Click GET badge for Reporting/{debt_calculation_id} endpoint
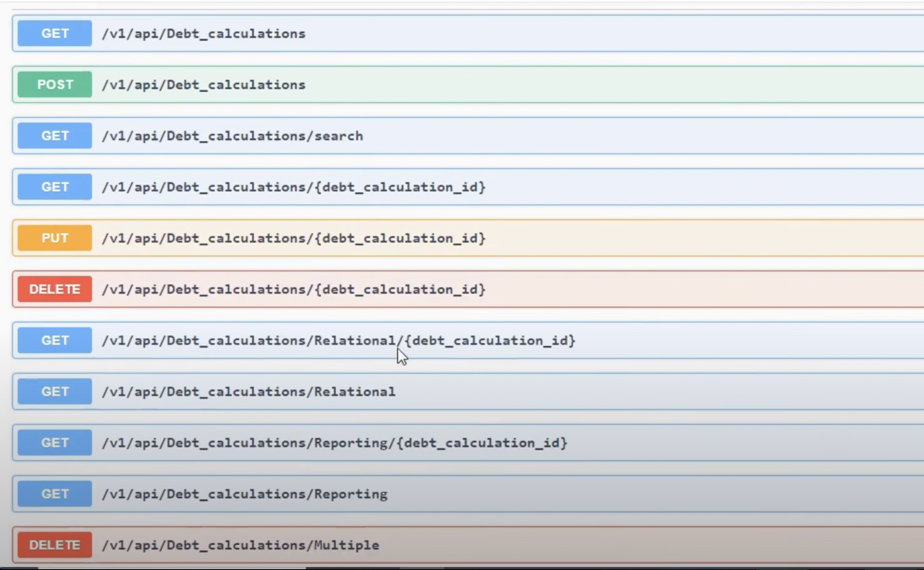The image size is (924, 570). coord(55,443)
